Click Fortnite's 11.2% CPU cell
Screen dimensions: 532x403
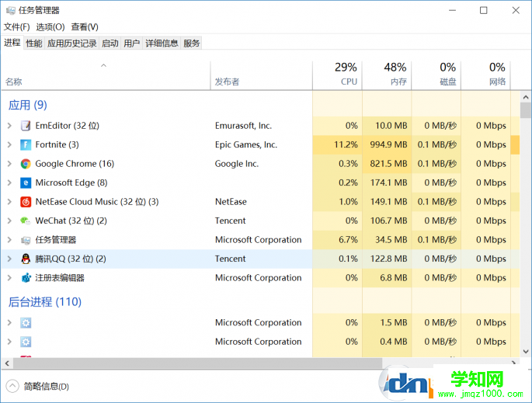[x=337, y=145]
